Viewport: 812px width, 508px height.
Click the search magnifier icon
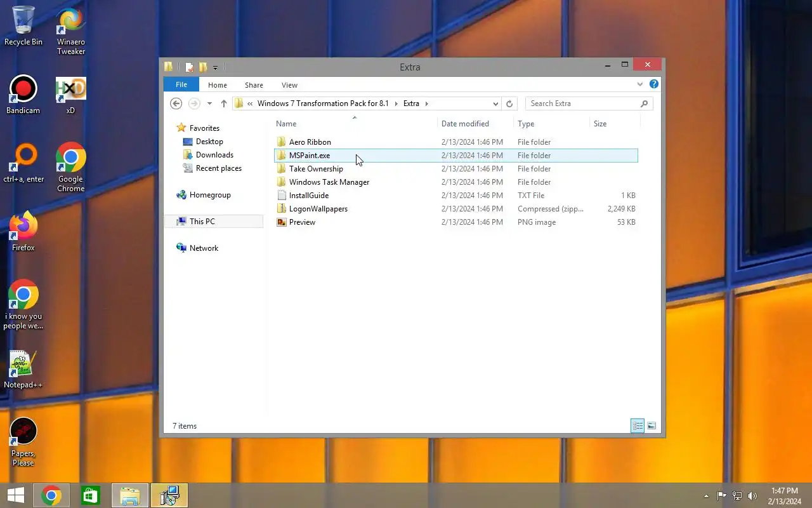pos(645,104)
